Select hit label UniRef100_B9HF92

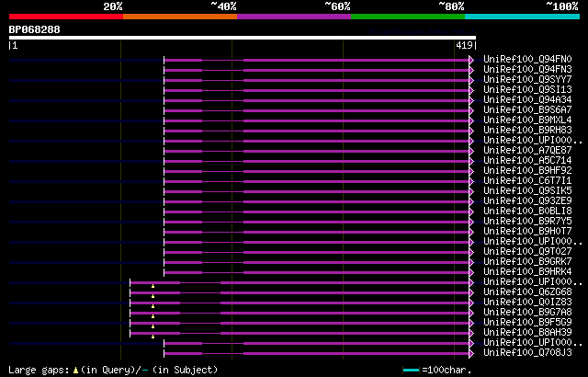(x=527, y=171)
